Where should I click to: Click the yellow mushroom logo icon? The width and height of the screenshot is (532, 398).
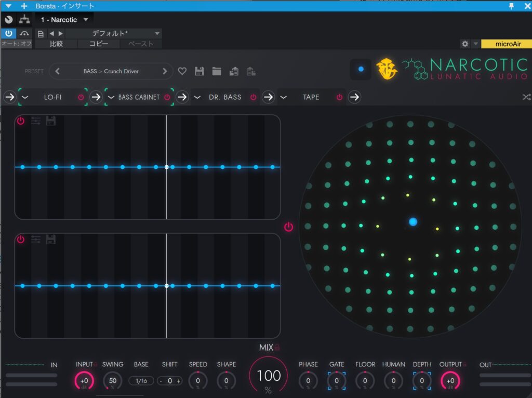pos(387,69)
